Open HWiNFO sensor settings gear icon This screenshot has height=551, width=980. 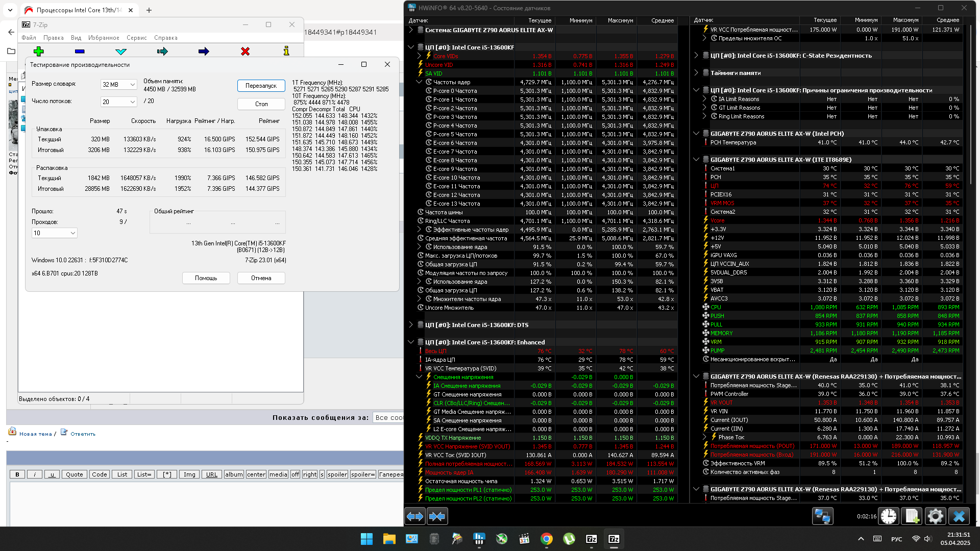pyautogui.click(x=935, y=516)
